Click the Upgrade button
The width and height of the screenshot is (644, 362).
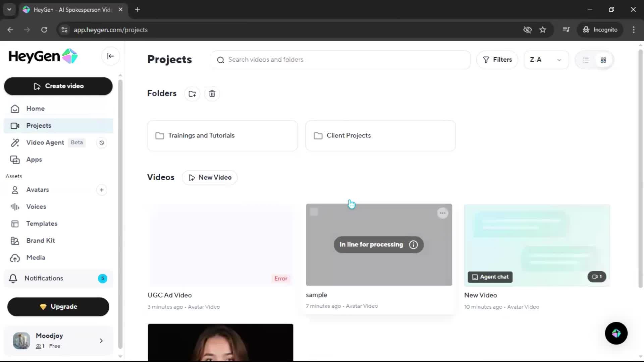coord(58,307)
